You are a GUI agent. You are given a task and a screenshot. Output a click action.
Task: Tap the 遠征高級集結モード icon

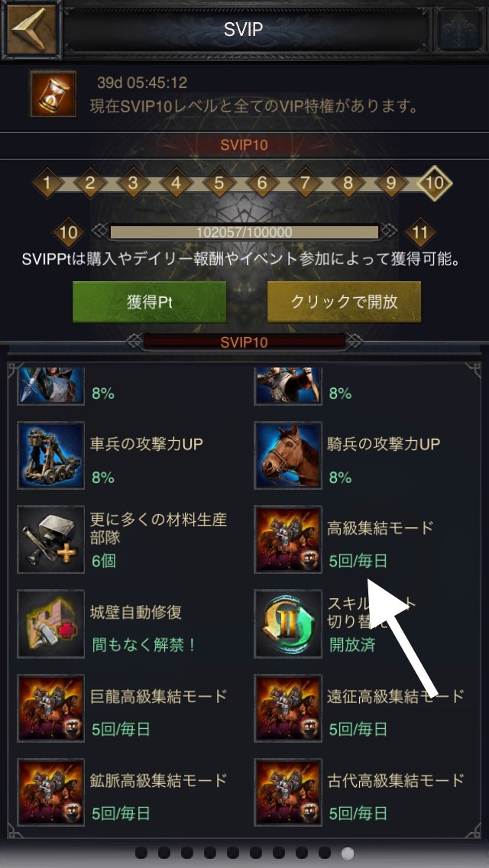click(288, 708)
